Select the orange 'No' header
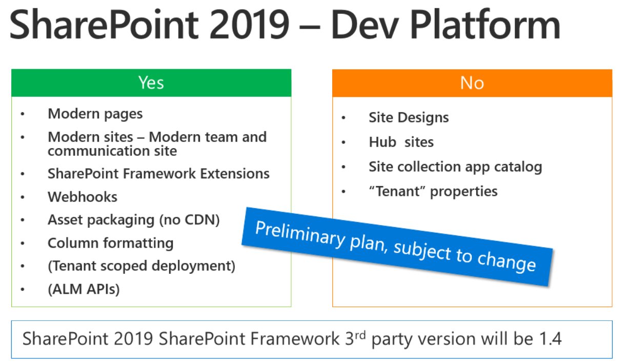This screenshot has width=627, height=364. click(472, 83)
